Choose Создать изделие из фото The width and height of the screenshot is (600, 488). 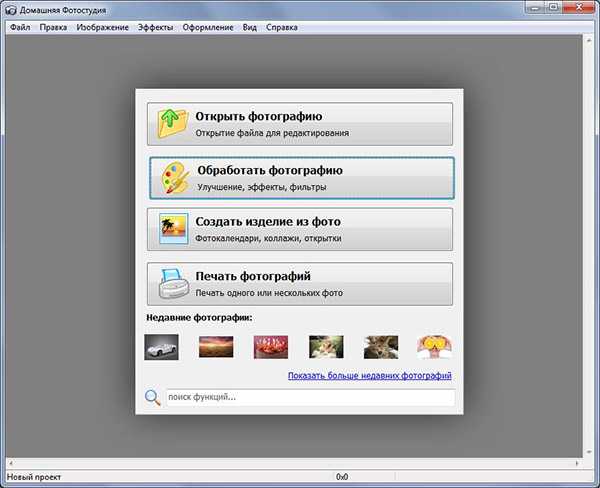(x=300, y=229)
